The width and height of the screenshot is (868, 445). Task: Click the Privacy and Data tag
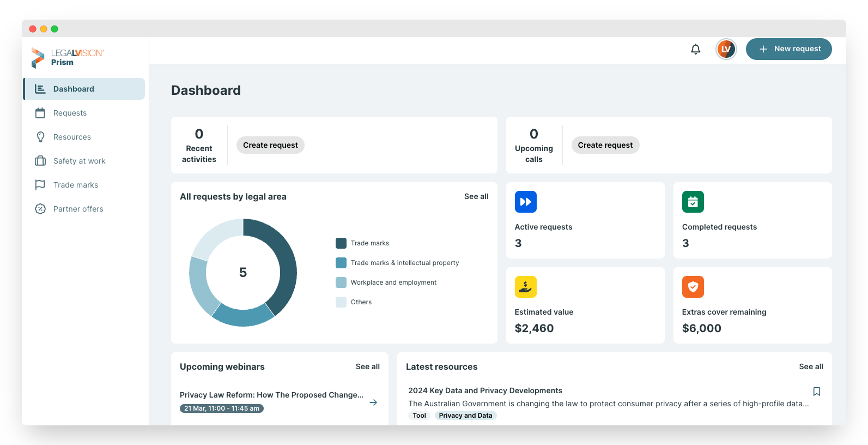point(465,416)
